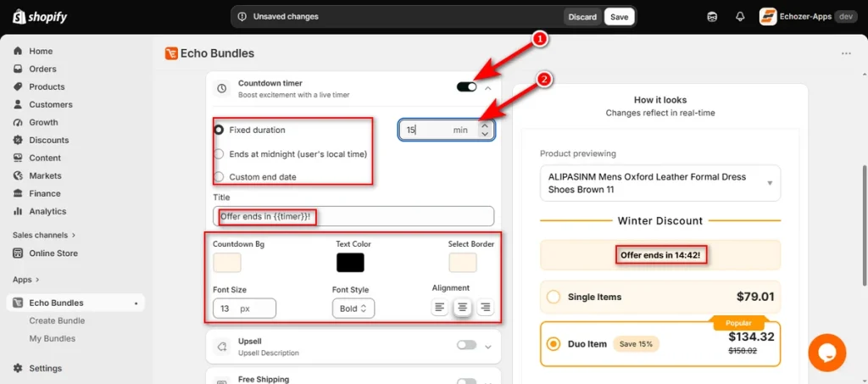Enable the Free Shipping toggle
868x384 pixels.
click(466, 381)
